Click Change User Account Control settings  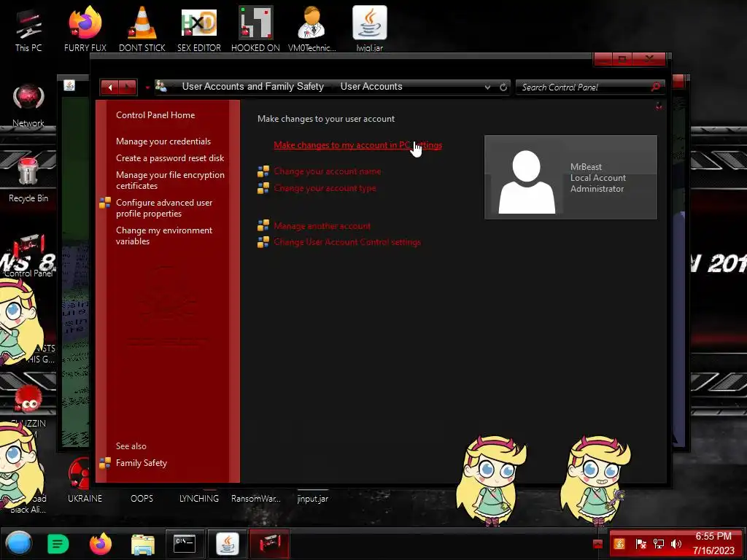coord(347,242)
